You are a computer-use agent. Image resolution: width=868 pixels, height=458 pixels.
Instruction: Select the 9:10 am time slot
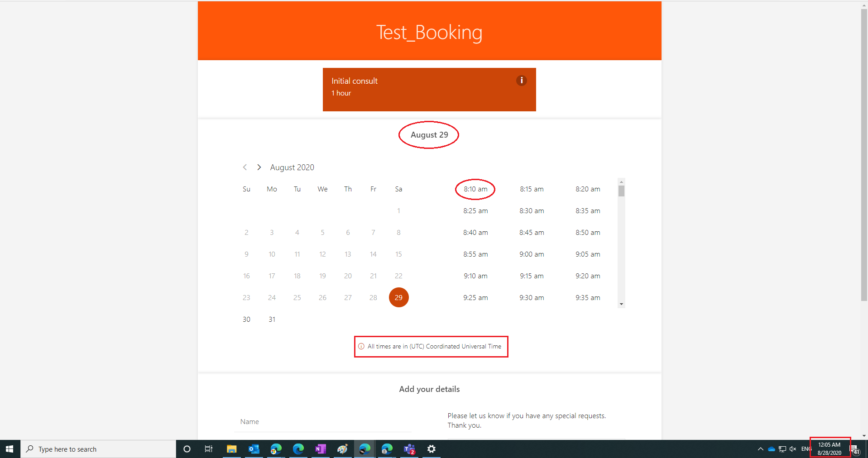(475, 276)
